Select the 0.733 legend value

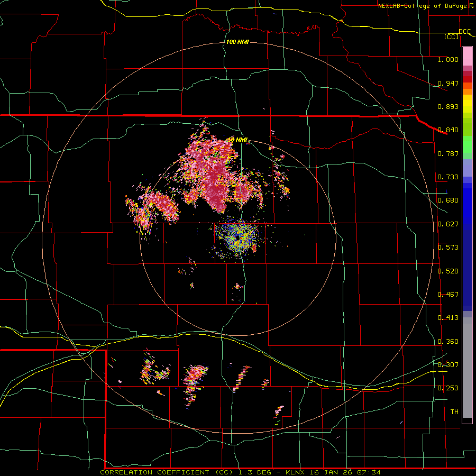tap(448, 177)
